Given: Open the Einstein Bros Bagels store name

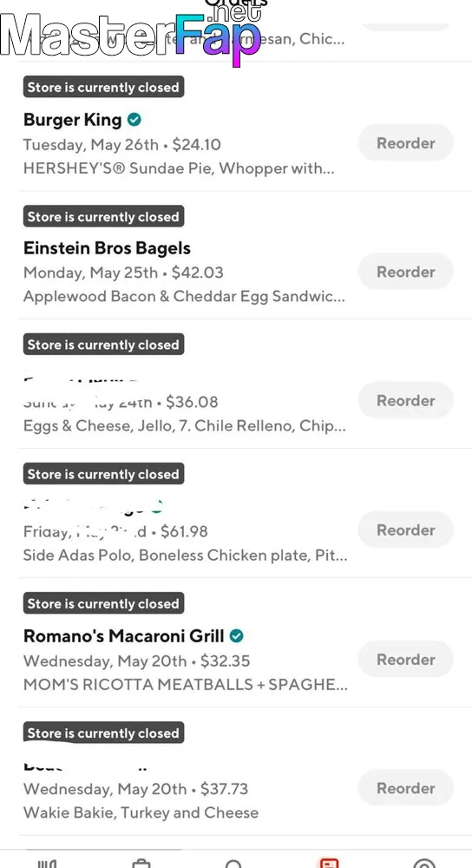Looking at the screenshot, I should tap(107, 248).
